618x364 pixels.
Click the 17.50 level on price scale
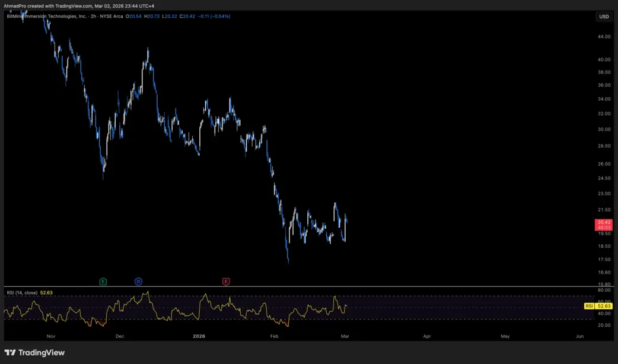click(x=604, y=259)
